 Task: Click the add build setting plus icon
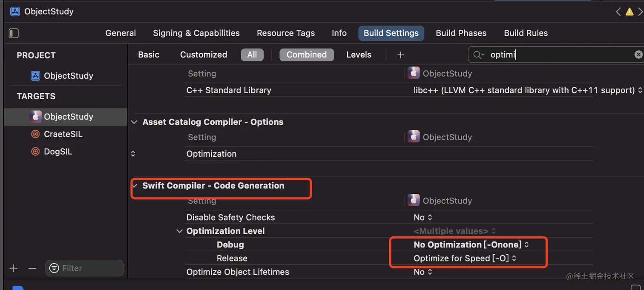[x=400, y=55]
